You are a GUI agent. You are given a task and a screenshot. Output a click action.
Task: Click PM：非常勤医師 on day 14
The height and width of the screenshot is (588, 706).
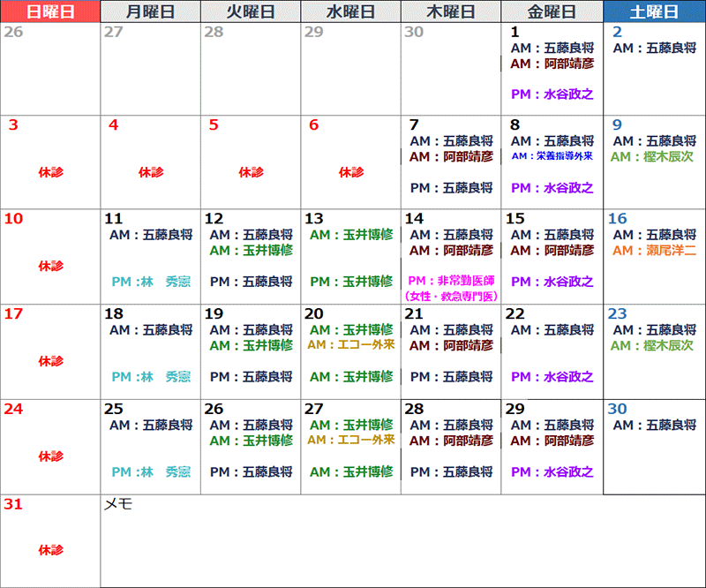(x=451, y=281)
